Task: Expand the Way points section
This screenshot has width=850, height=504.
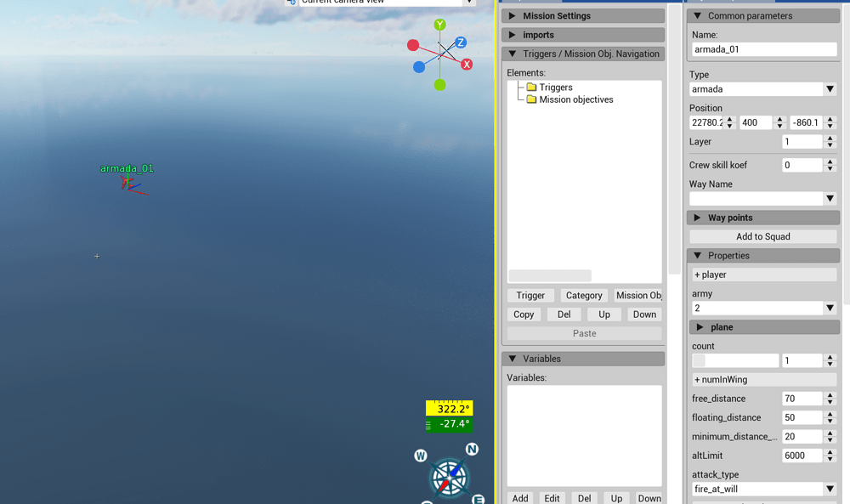Action: [763, 218]
